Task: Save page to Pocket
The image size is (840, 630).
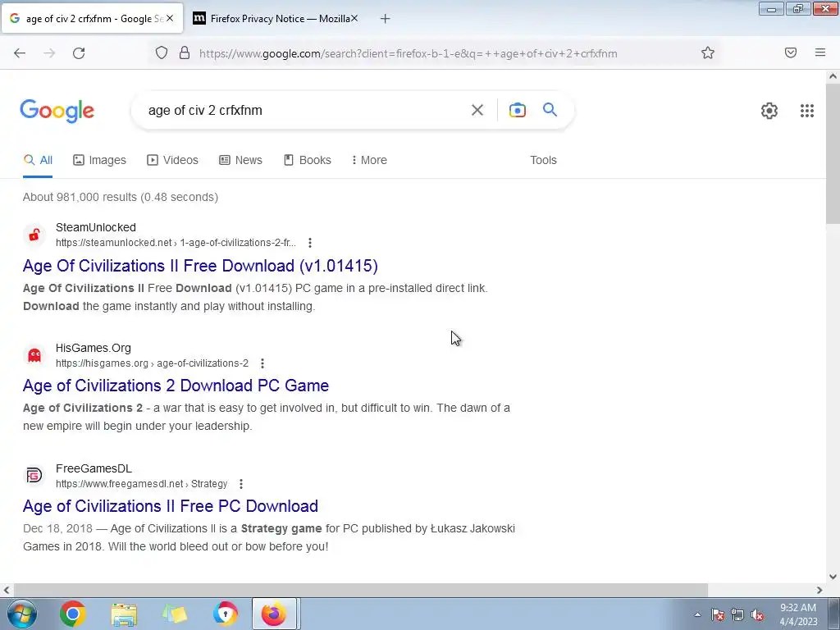Action: pos(791,52)
